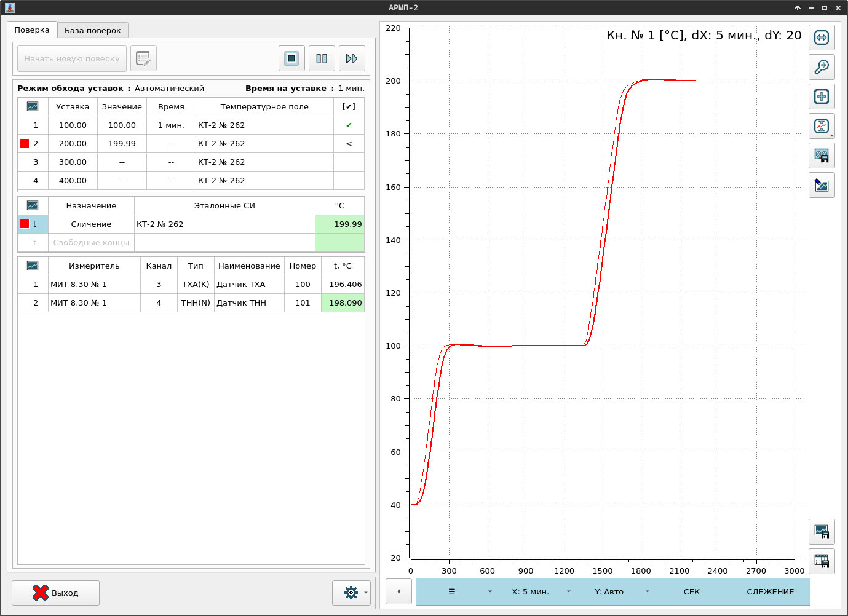
Task: Open the edit verification protocol icon
Action: pyautogui.click(x=143, y=58)
